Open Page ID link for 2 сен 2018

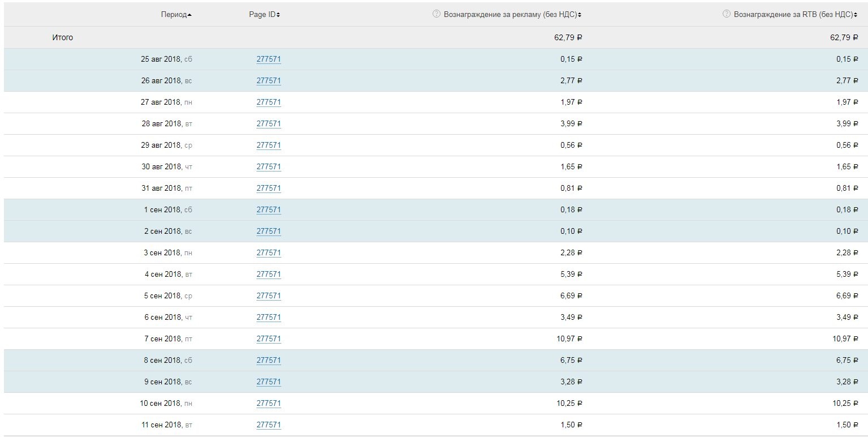269,232
